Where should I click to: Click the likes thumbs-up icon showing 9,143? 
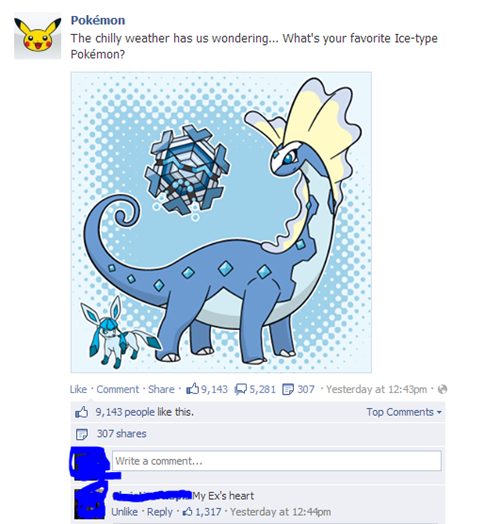pyautogui.click(x=193, y=389)
